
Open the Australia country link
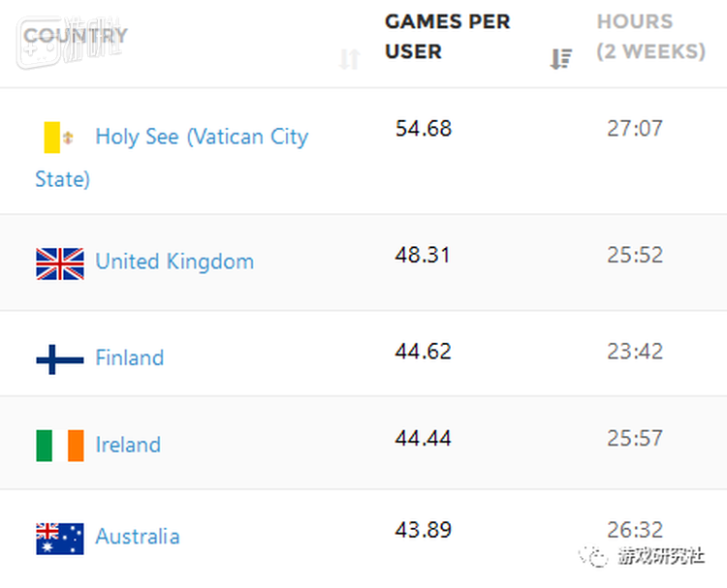137,536
